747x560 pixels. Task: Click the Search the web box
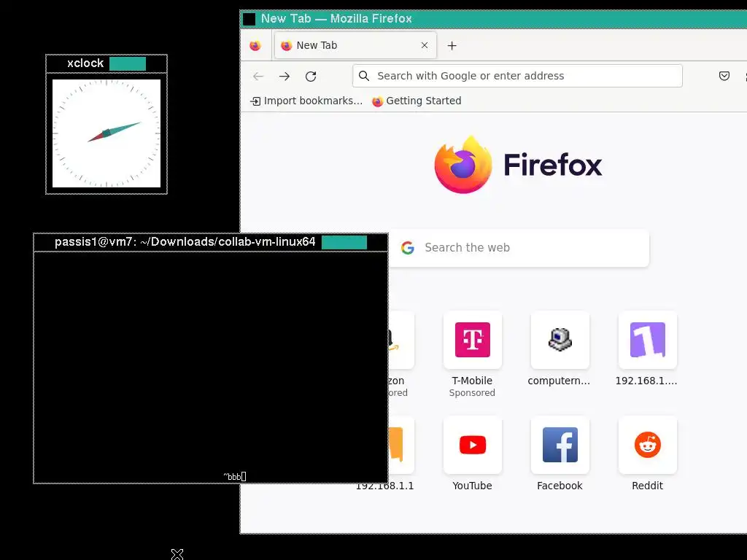pos(519,248)
